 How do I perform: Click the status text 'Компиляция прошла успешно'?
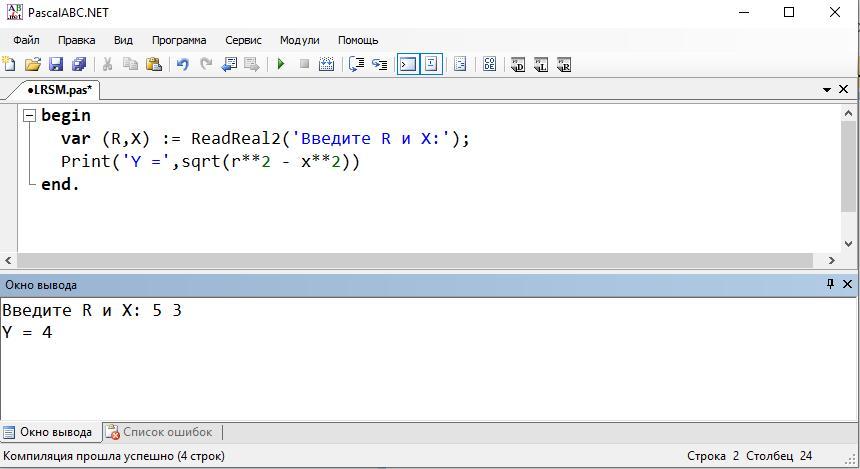point(89,456)
